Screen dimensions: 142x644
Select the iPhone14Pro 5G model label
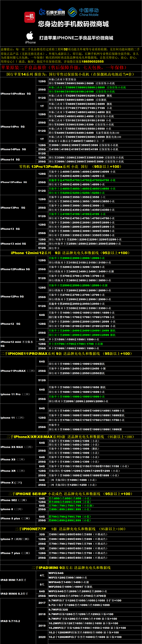click(x=13, y=127)
